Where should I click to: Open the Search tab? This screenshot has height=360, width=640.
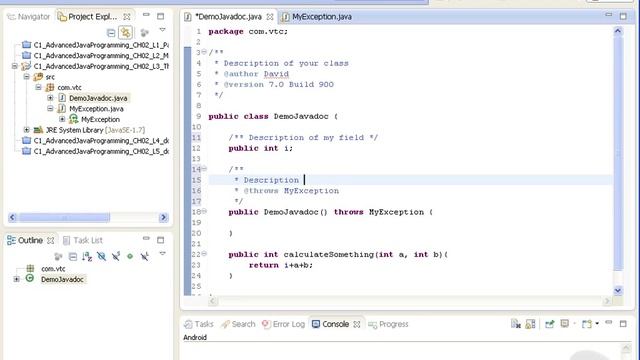tap(238, 324)
